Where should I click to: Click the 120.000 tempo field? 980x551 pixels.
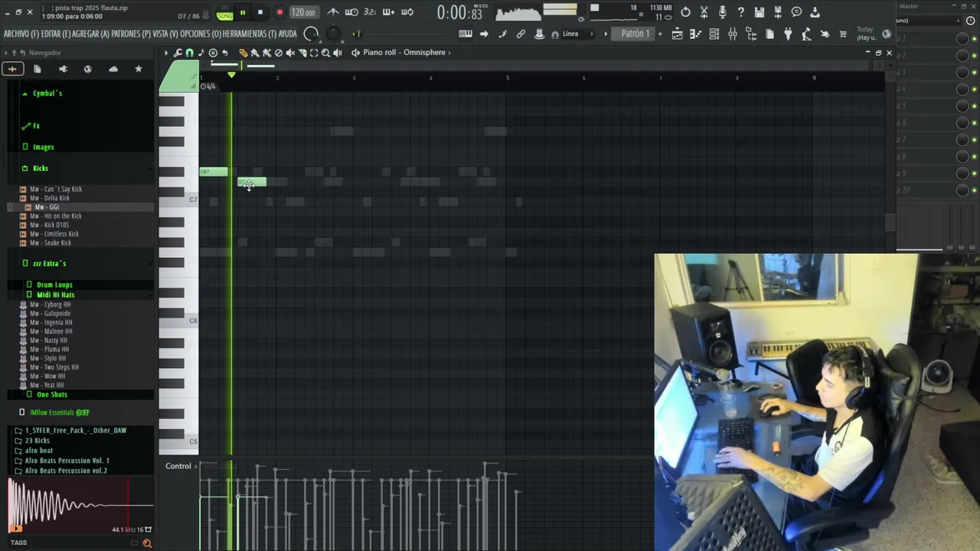pos(303,12)
